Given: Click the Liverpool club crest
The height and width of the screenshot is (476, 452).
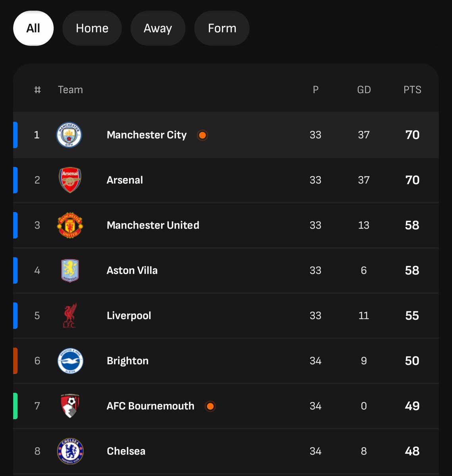Looking at the screenshot, I should point(70,316).
